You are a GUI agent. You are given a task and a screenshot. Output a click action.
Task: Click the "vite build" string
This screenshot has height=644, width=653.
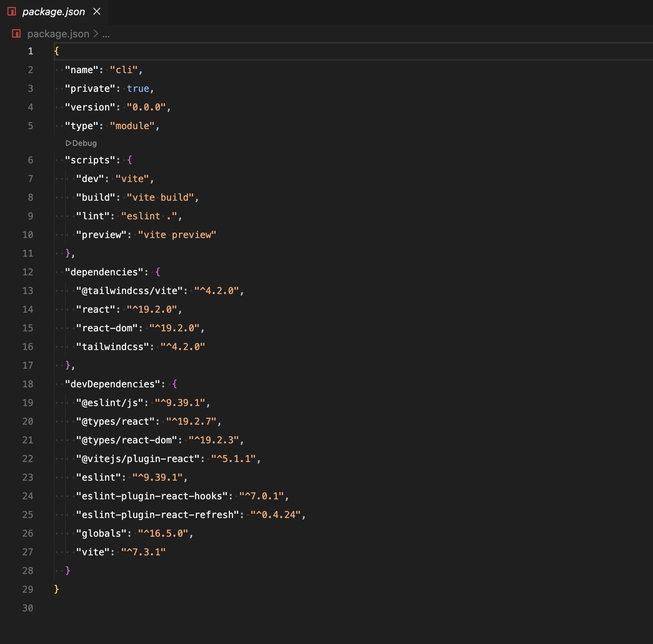[160, 197]
